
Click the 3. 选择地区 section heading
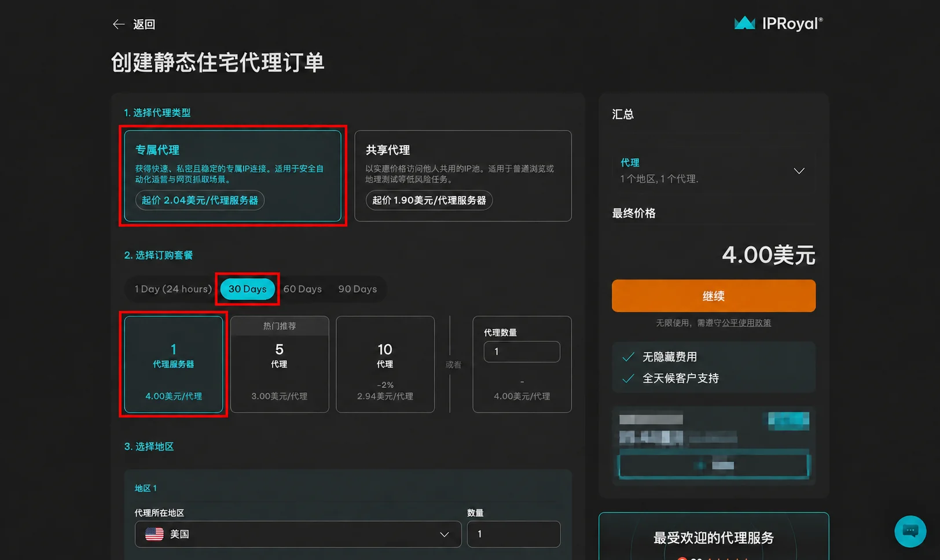[149, 447]
